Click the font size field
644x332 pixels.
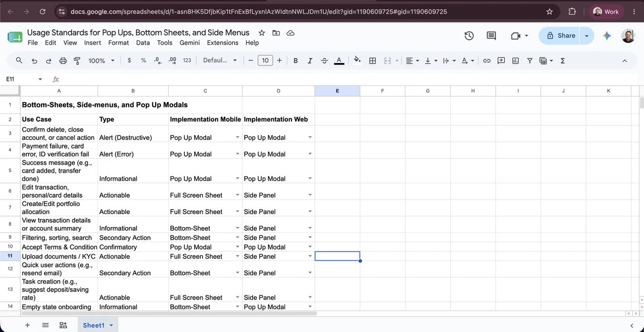[265, 60]
